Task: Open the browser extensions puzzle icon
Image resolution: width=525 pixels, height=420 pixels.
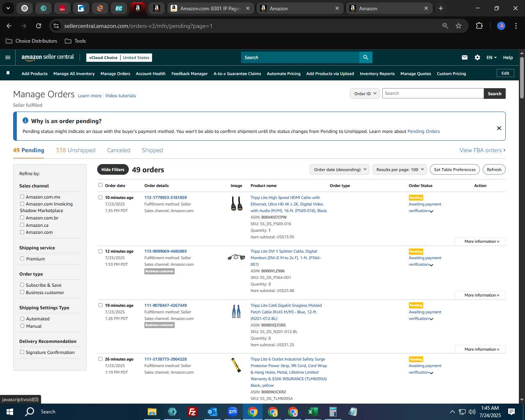Action: [x=479, y=26]
